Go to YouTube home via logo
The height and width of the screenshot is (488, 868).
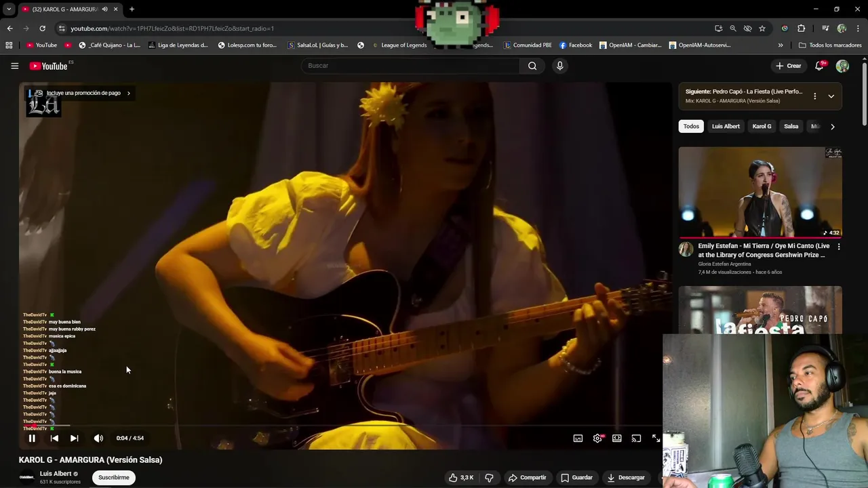pos(48,66)
